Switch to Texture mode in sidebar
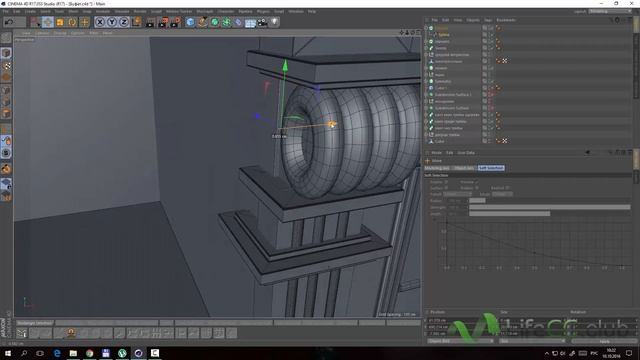Screen dimensions: 640x360 6,65
